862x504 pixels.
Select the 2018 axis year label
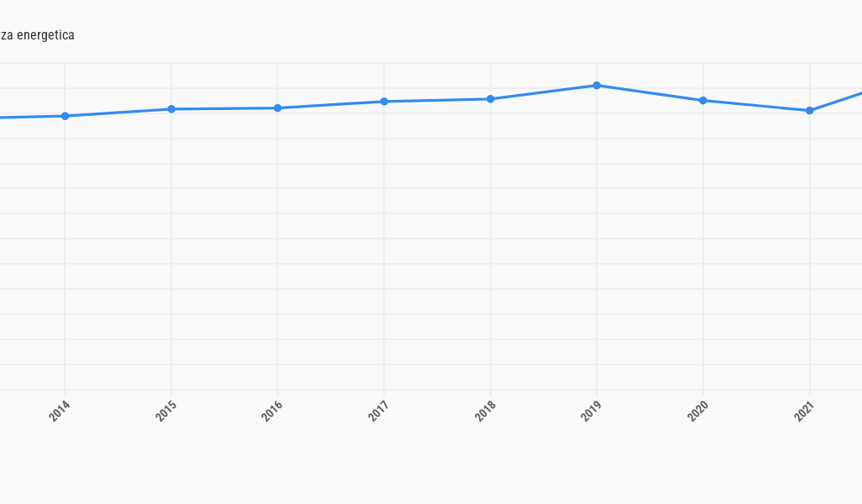pos(486,411)
